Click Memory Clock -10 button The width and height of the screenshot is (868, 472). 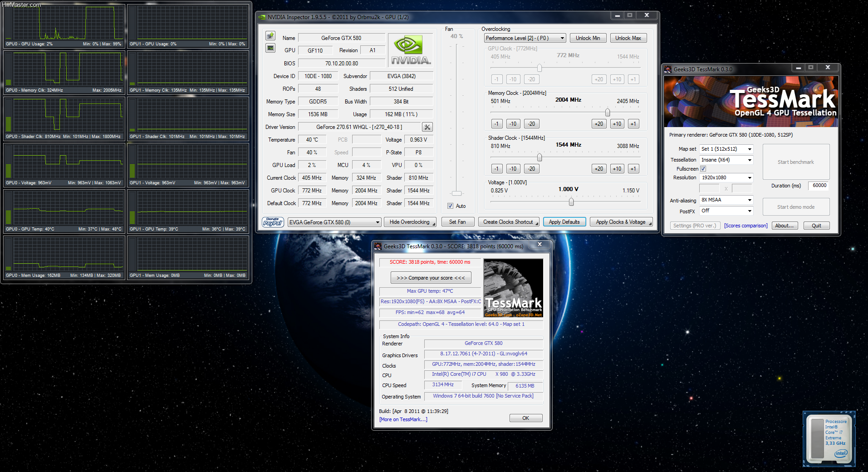(x=513, y=124)
